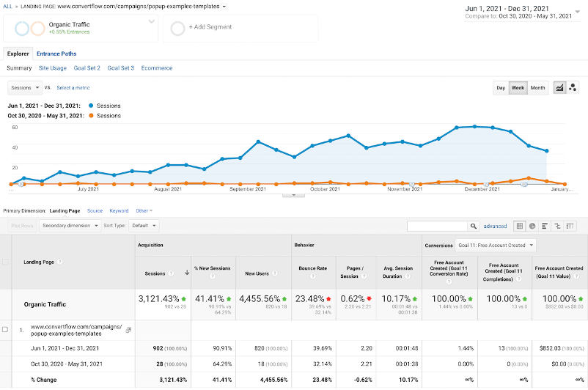Open Goal Set 2 metric group
588x390 pixels.
[x=87, y=68]
